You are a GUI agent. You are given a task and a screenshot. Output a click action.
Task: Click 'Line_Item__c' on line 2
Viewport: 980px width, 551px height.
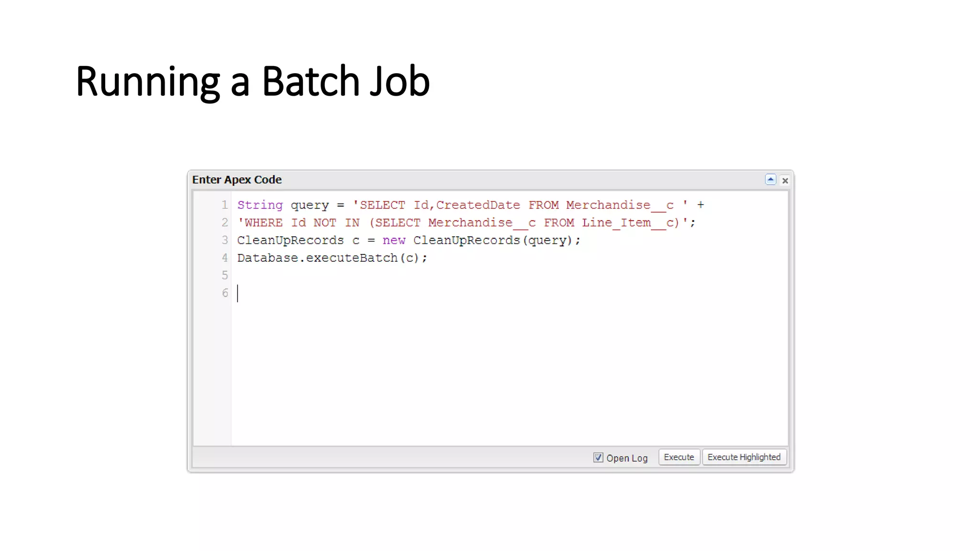pyautogui.click(x=628, y=223)
